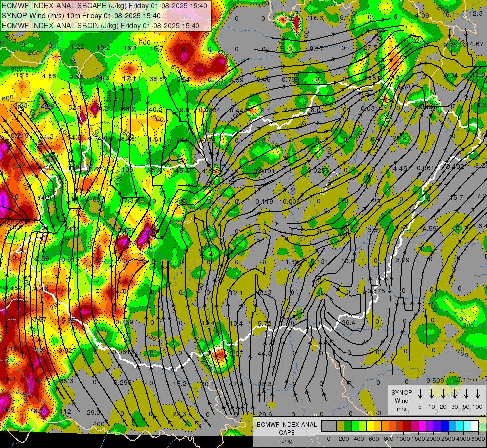Click the map value '0.509'

point(435,380)
